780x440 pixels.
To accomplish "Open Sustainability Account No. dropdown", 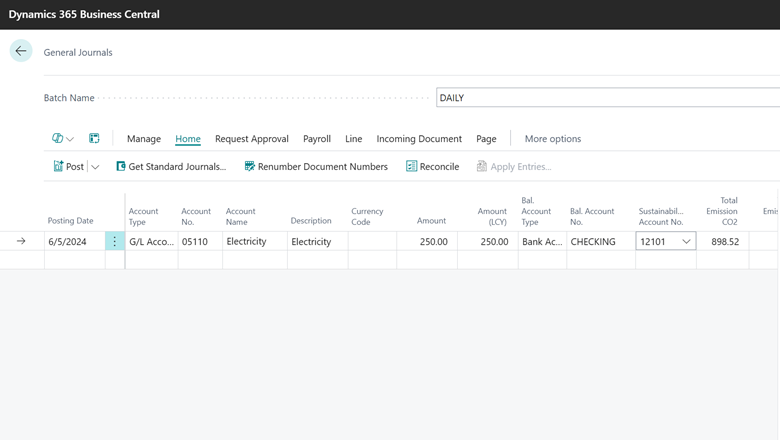I will coord(686,242).
